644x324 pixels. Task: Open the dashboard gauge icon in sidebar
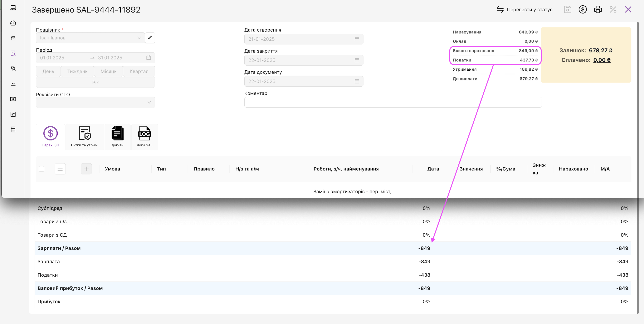[13, 23]
